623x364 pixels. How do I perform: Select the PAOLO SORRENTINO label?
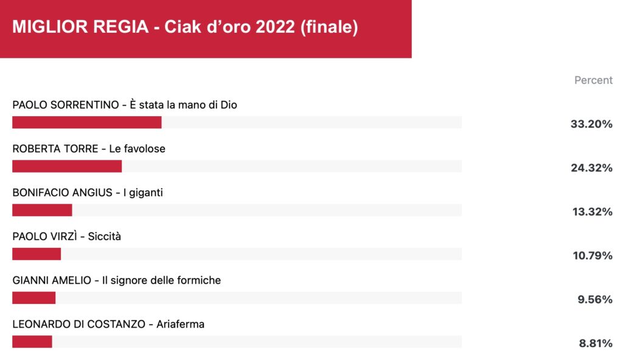click(x=125, y=105)
